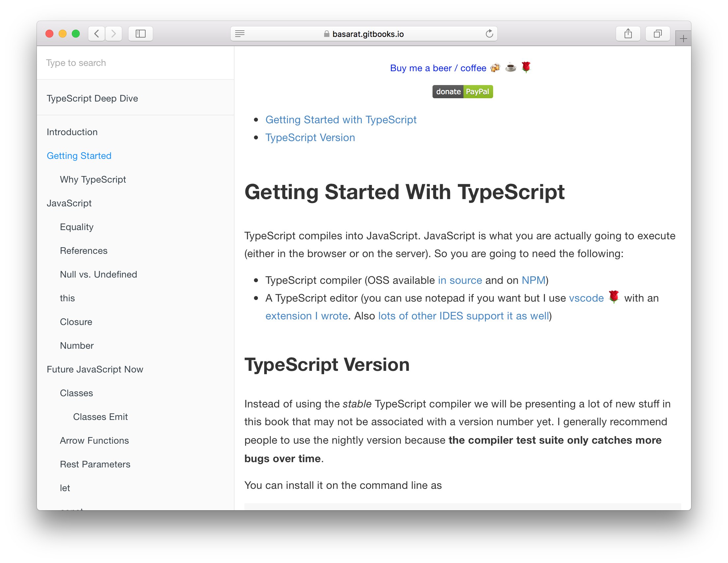The height and width of the screenshot is (563, 728).
Task: Open the Closure page in sidebar
Action: 76,322
